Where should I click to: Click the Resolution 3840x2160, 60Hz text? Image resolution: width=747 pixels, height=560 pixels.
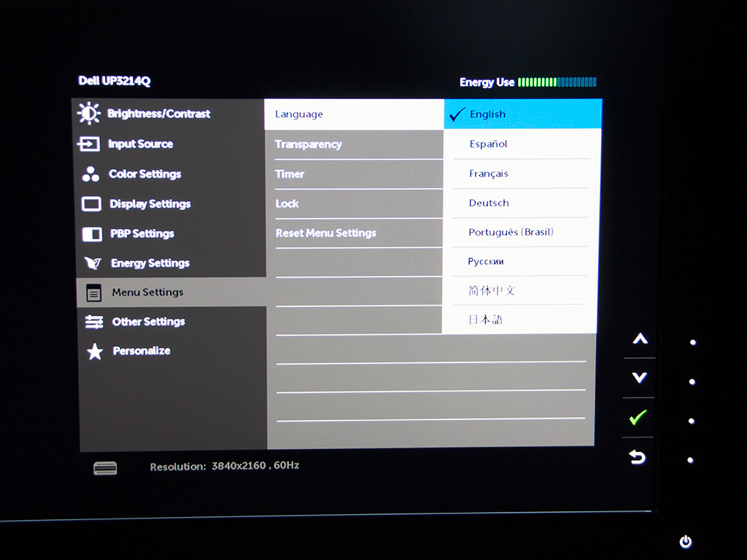point(225,466)
